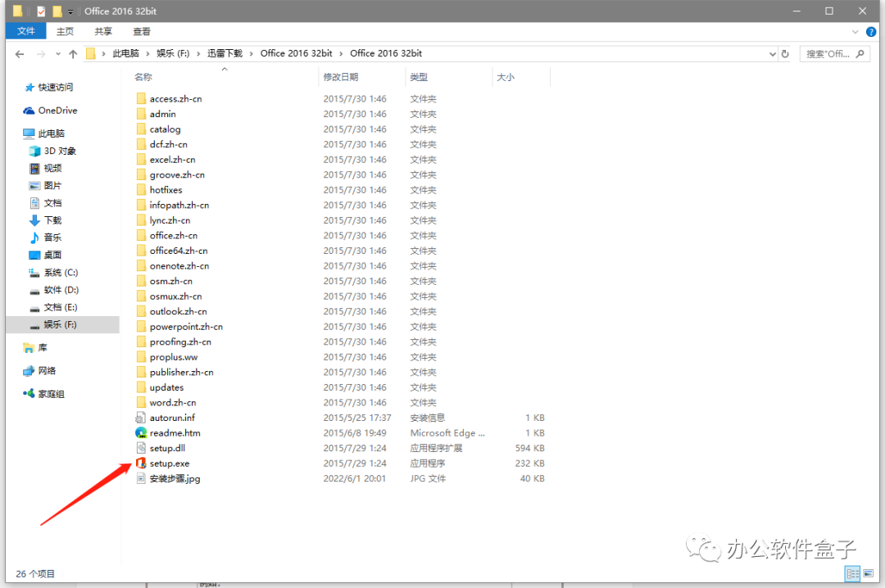Viewport: 885px width, 588px height.
Task: Select the setup.dll file icon
Action: pyautogui.click(x=141, y=448)
